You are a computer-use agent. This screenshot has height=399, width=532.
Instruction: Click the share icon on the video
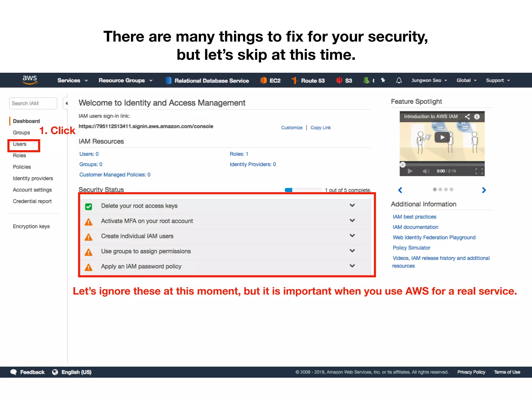point(467,117)
